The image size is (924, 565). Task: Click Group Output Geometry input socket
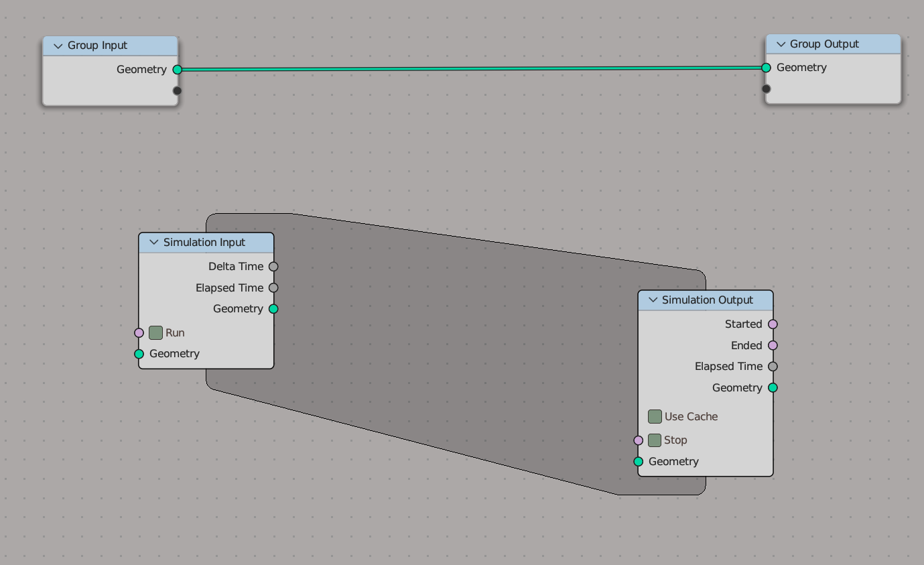tap(766, 68)
